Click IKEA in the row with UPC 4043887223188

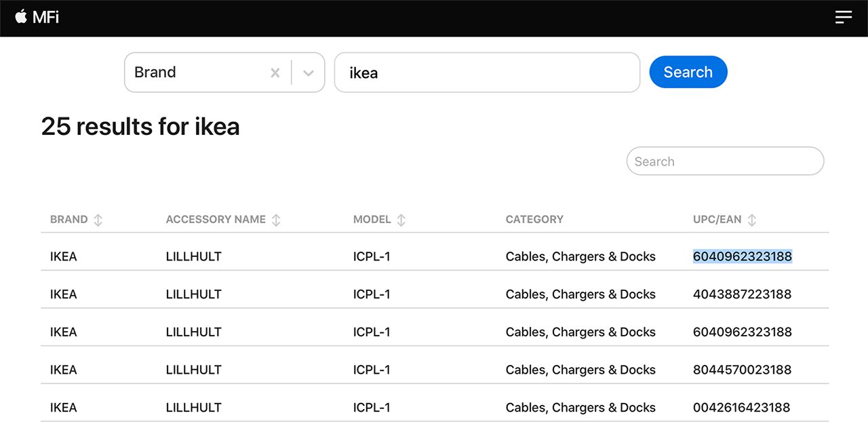click(64, 294)
